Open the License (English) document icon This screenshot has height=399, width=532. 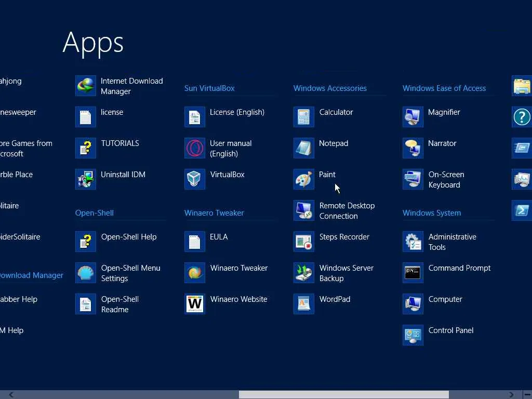point(195,117)
